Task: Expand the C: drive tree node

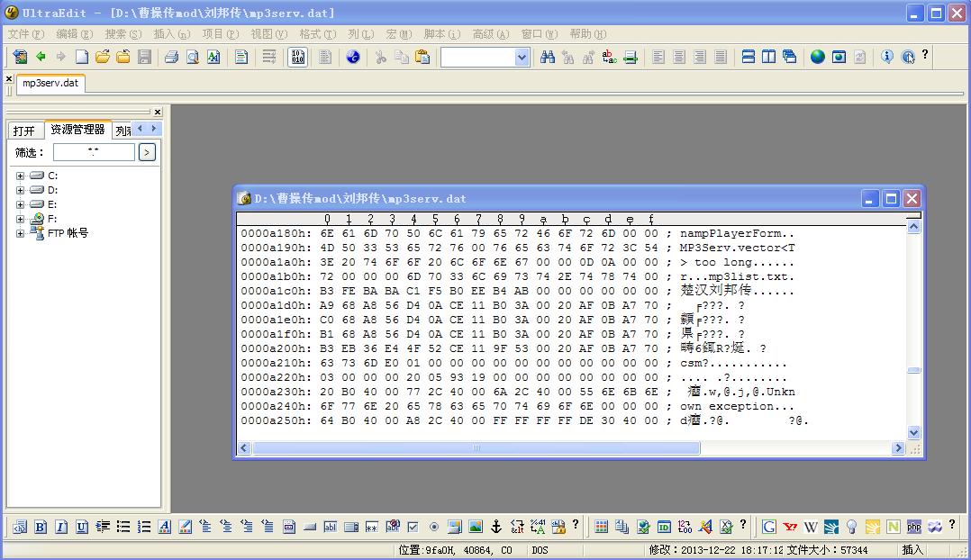Action: [x=20, y=176]
